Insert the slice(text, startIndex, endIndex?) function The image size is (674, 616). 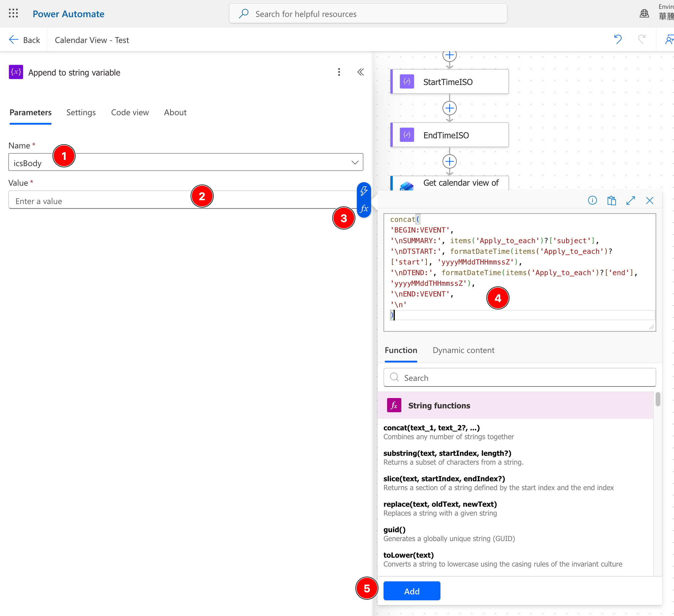[x=515, y=483]
